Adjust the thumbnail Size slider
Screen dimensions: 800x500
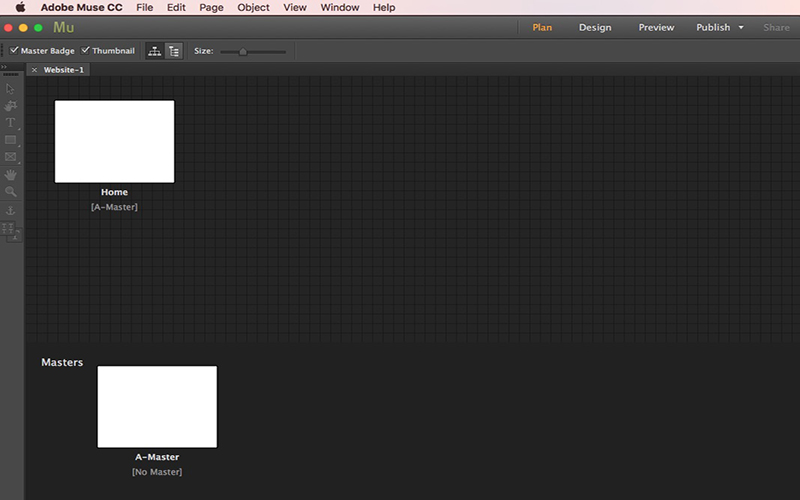pos(243,52)
